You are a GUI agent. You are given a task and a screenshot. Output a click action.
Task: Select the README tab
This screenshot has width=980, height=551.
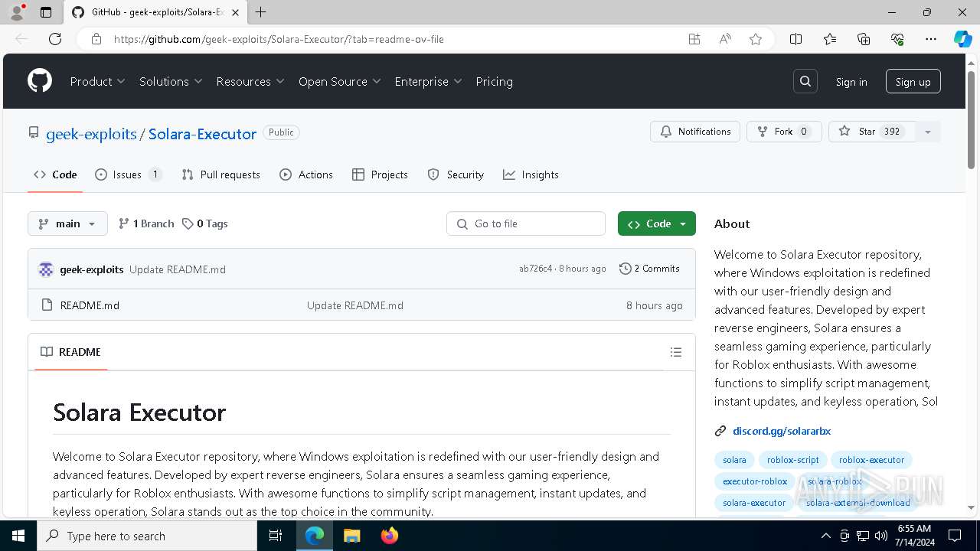70,352
